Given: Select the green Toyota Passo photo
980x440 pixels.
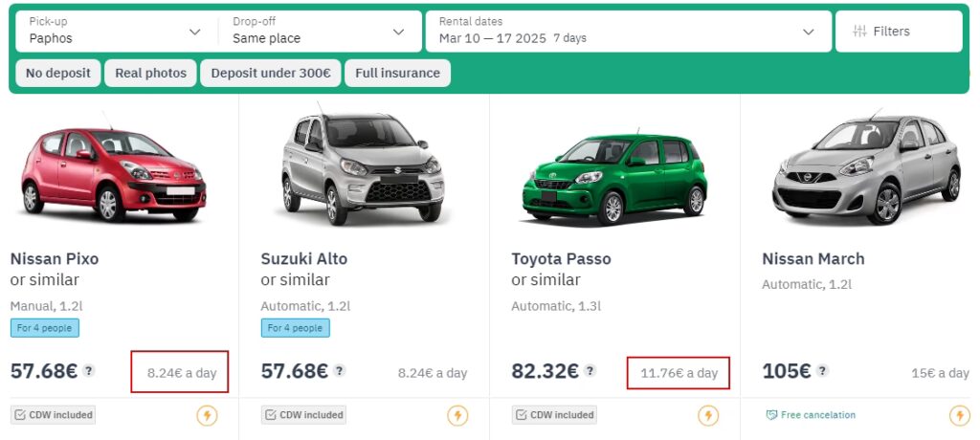Looking at the screenshot, I should click(614, 172).
